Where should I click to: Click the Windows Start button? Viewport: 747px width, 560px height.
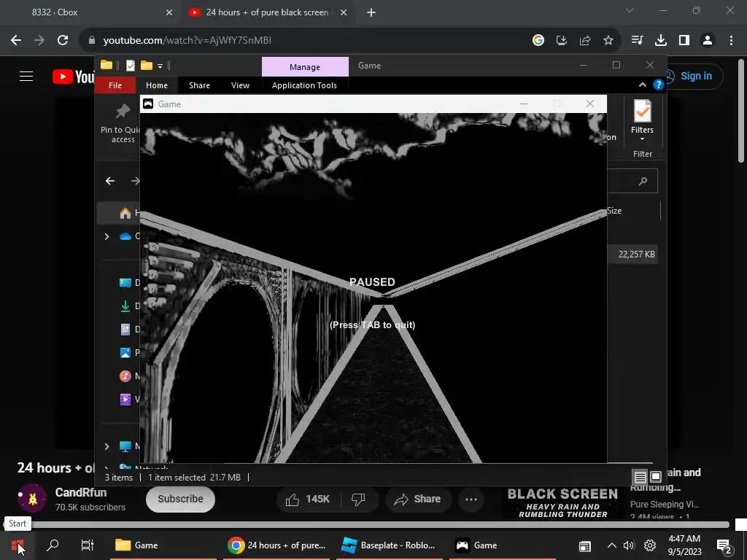tap(18, 545)
